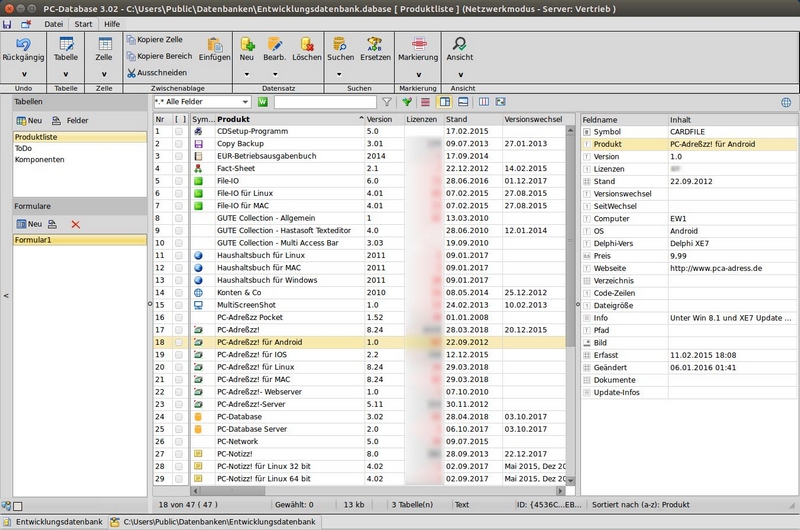Click the Zelle ribbon icon

(105, 44)
